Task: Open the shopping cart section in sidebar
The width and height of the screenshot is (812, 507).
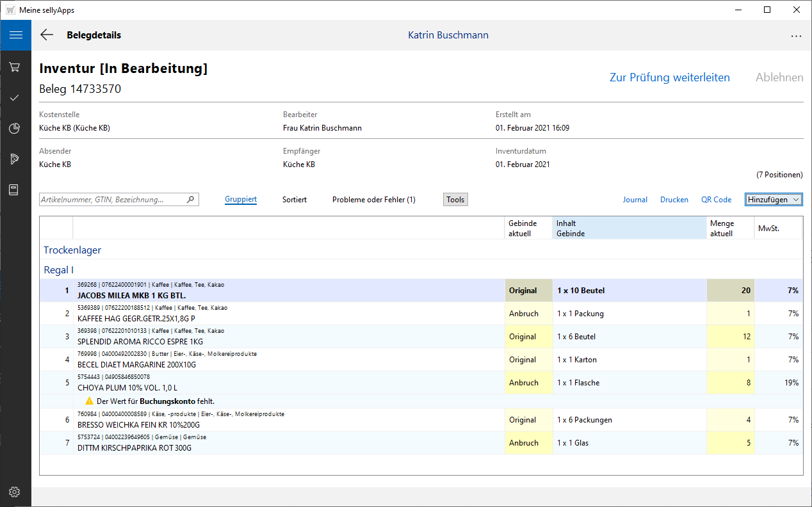Action: coord(15,67)
